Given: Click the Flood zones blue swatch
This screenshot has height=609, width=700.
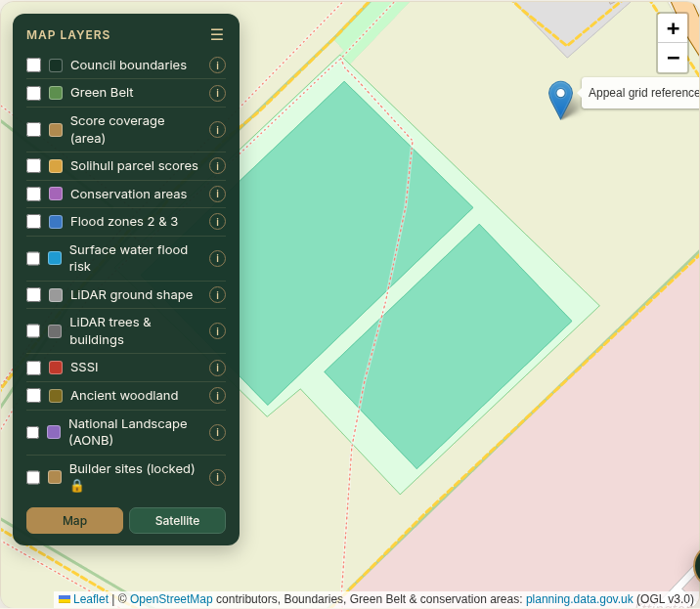Looking at the screenshot, I should tap(56, 222).
